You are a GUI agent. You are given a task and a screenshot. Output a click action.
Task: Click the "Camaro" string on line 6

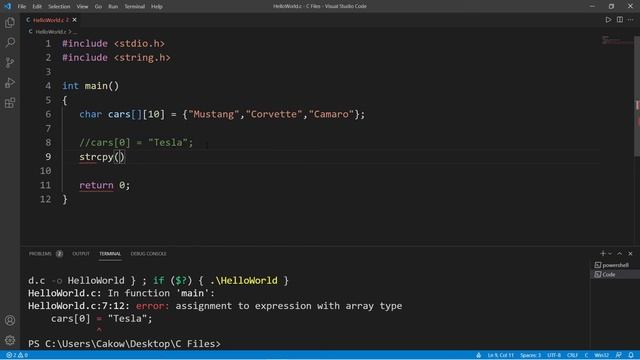(x=331, y=114)
